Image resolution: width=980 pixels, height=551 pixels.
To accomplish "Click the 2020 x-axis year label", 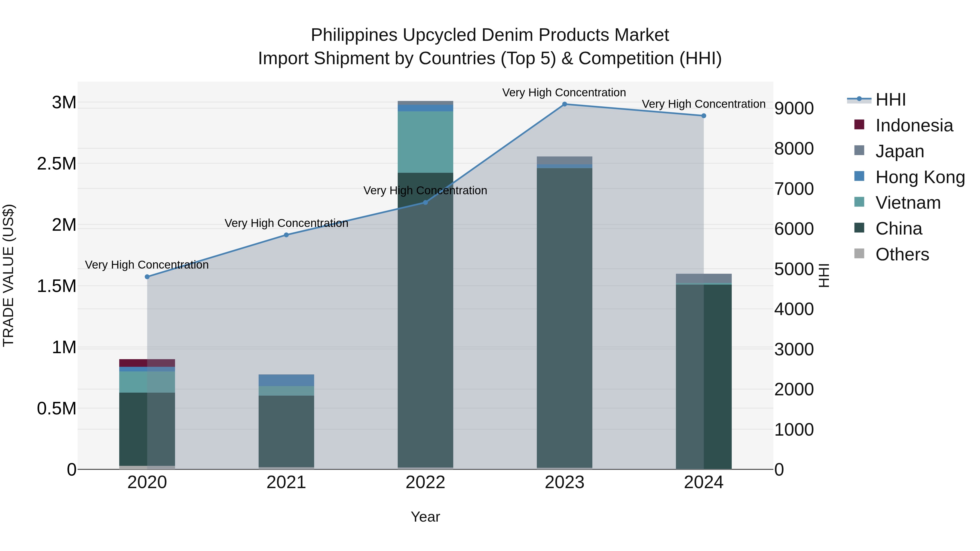I will (147, 482).
